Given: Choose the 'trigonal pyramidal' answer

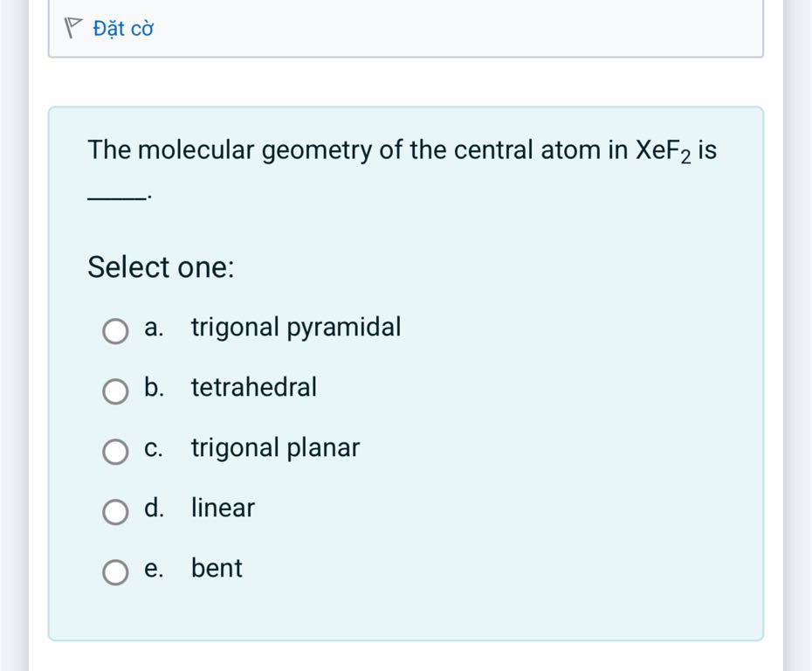Looking at the screenshot, I should [x=297, y=328].
